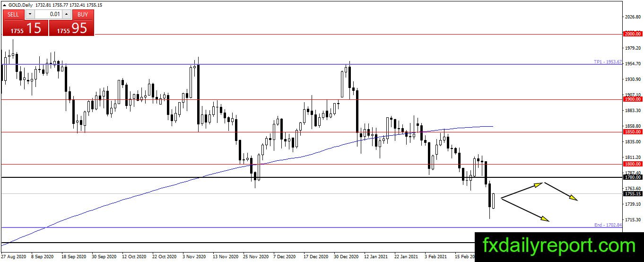The image size is (644, 262).
Task: Click the TP1 - 1953.67 line label
Action: (608, 62)
